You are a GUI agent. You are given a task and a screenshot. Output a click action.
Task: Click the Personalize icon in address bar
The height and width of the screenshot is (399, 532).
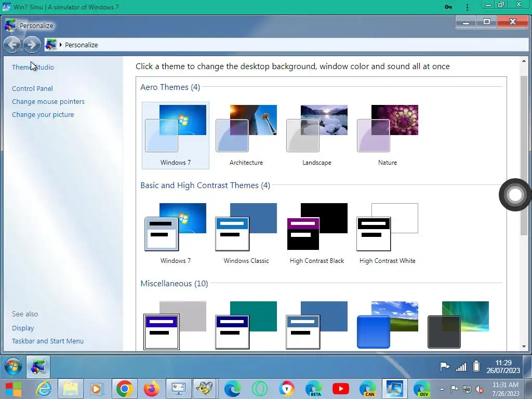point(51,45)
